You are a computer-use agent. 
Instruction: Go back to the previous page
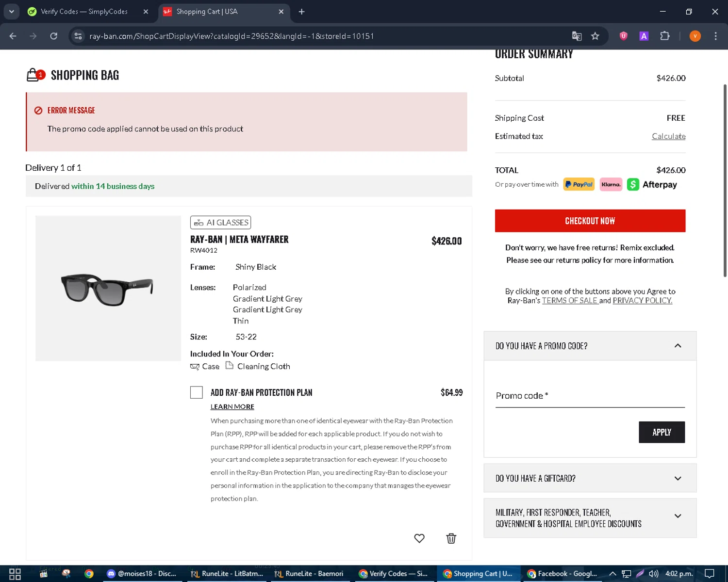[13, 36]
